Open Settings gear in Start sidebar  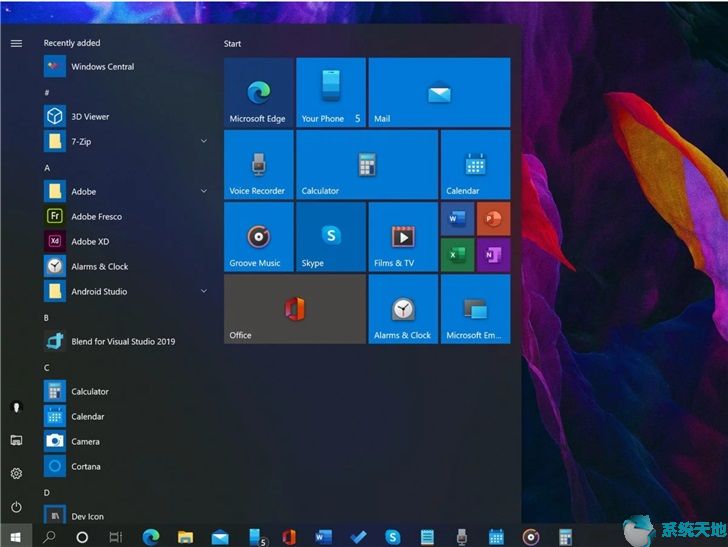[x=16, y=473]
